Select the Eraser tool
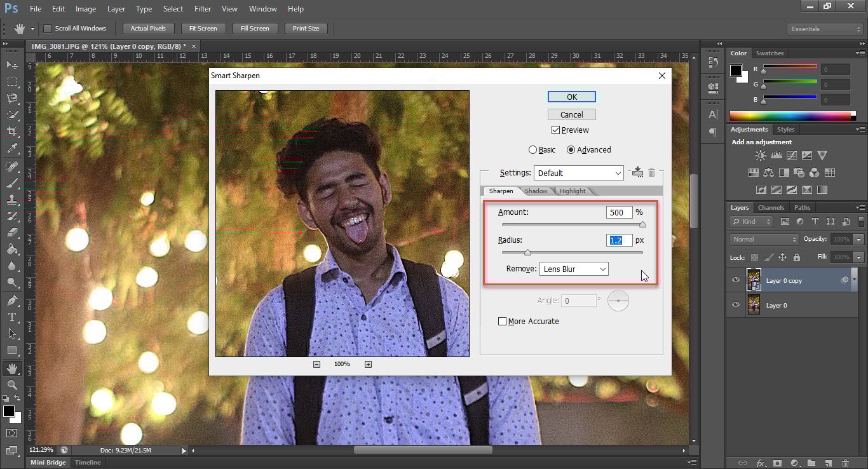This screenshot has height=469, width=868. pyautogui.click(x=12, y=233)
